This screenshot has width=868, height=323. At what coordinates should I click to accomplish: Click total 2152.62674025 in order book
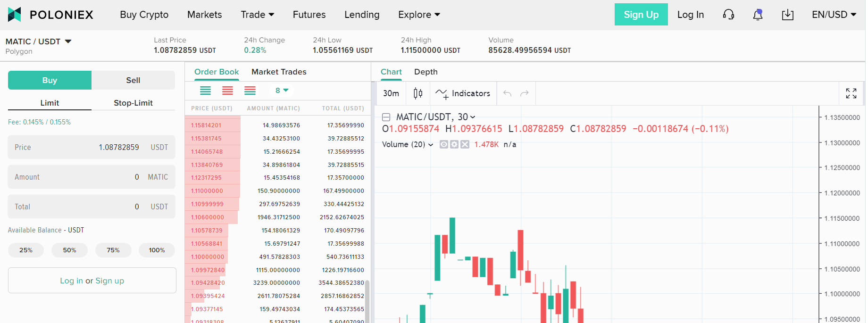[342, 217]
